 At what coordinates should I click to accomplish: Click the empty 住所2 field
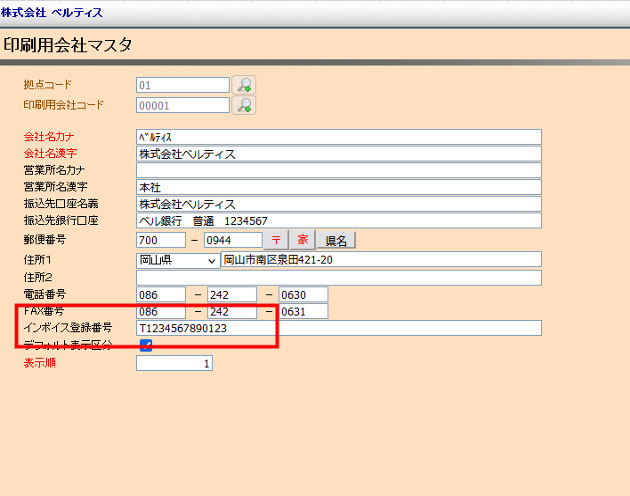point(338,278)
